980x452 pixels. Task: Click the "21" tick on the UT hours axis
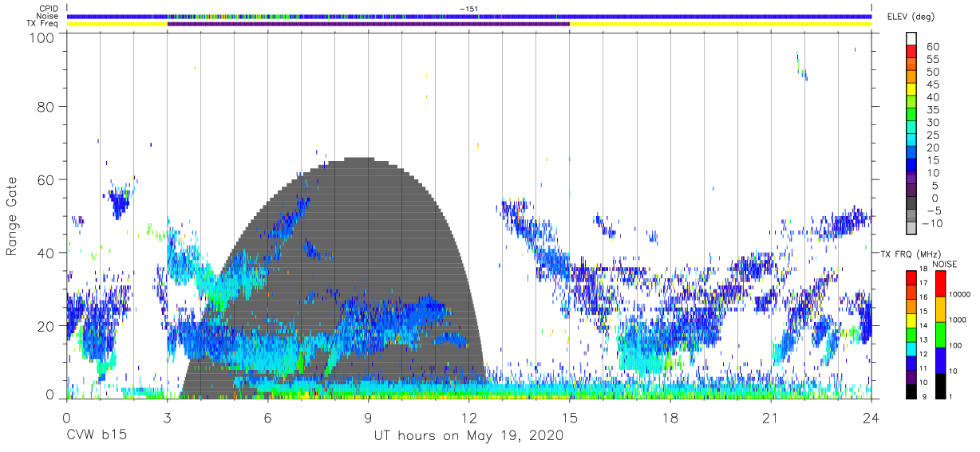tap(771, 419)
